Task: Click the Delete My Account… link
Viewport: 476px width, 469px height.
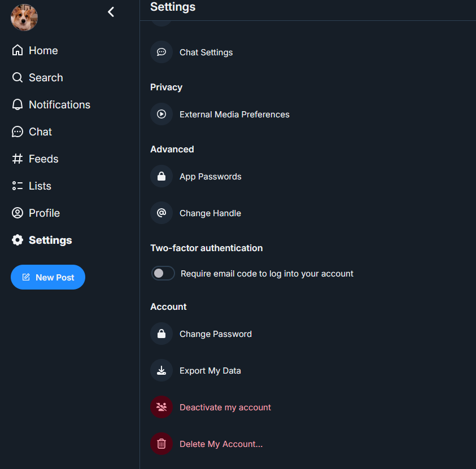Action: click(x=221, y=444)
